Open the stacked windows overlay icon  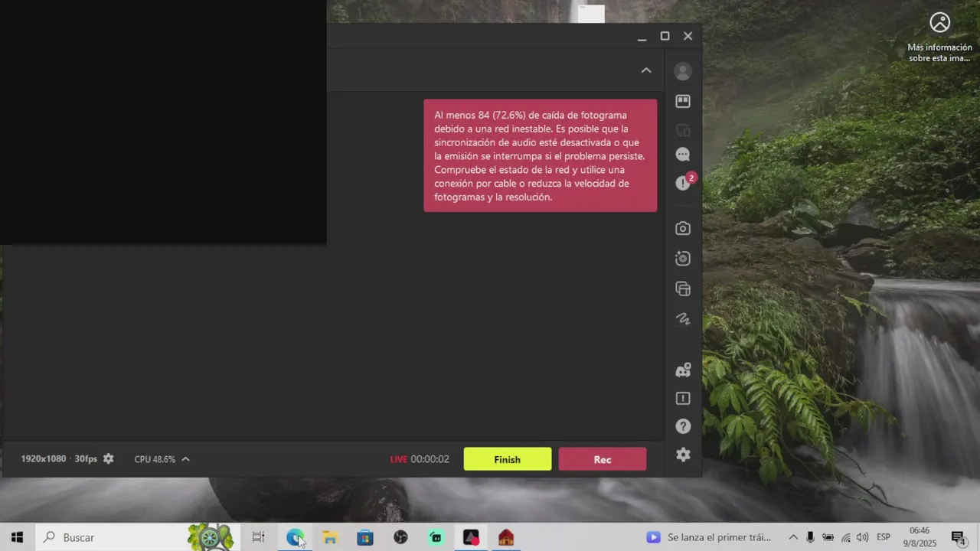click(x=683, y=289)
